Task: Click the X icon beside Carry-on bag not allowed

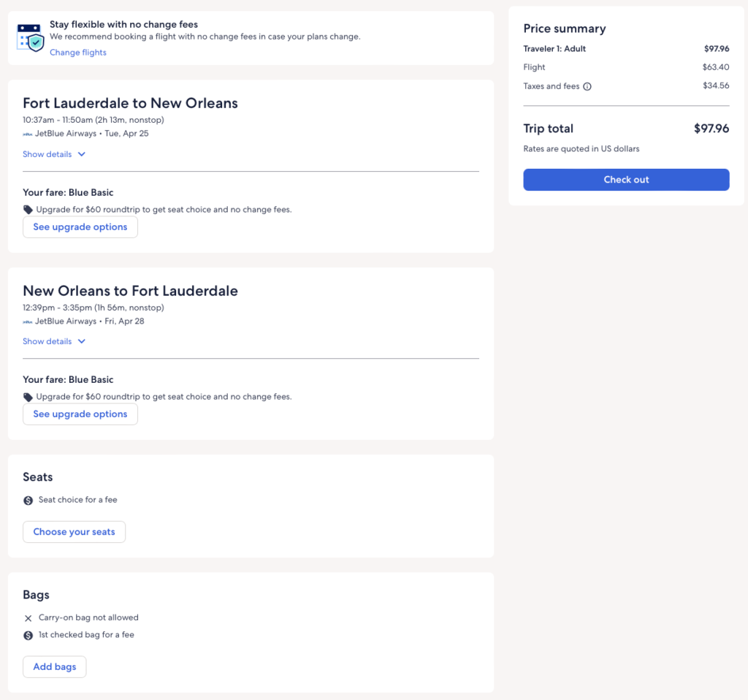Action: (x=28, y=618)
